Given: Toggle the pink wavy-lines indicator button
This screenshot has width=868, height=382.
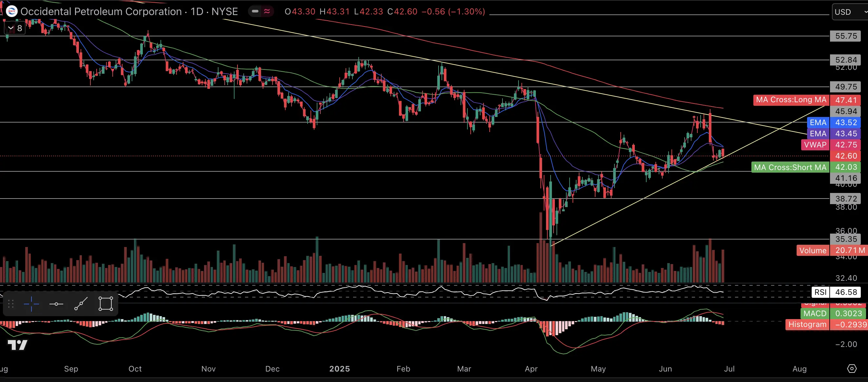Looking at the screenshot, I should point(267,11).
